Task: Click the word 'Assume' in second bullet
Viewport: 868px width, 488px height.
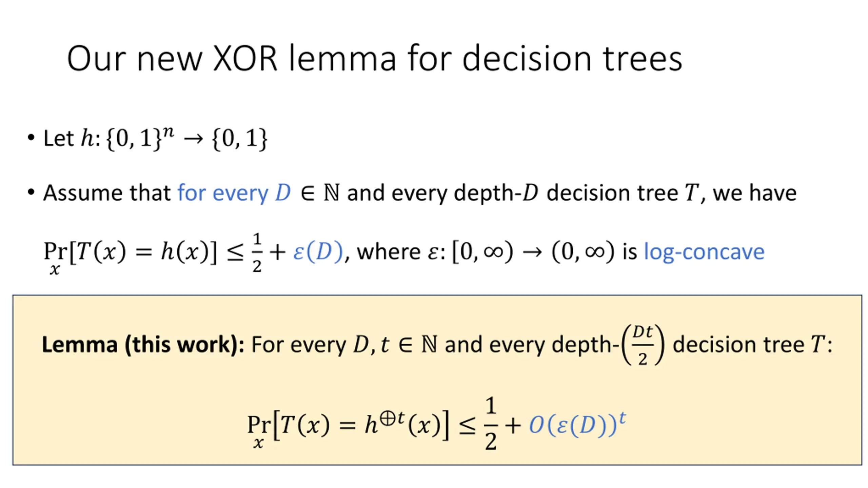Action: pos(83,193)
